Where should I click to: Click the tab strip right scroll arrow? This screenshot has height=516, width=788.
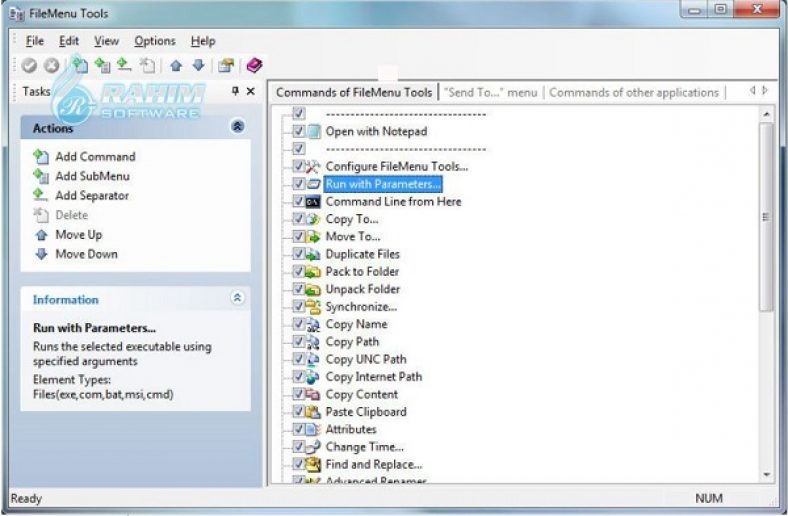pos(765,90)
